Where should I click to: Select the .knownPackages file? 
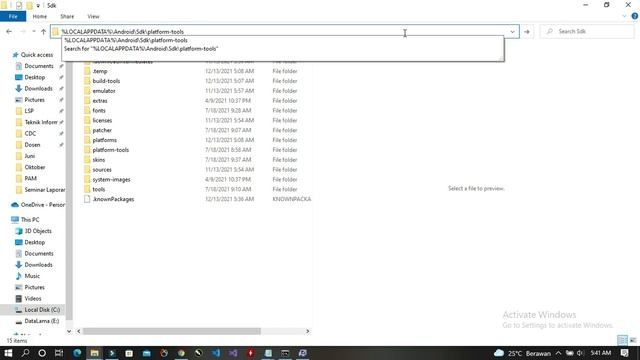point(113,199)
